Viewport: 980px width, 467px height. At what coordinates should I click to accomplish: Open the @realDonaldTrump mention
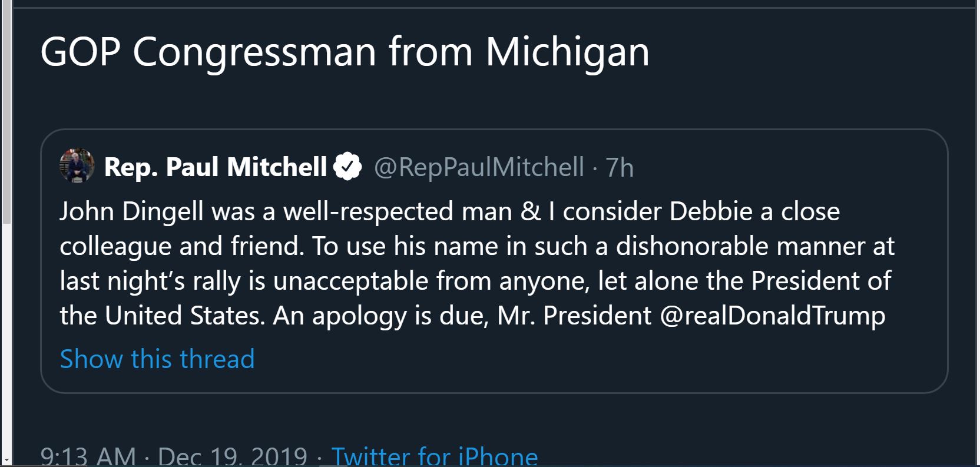(x=773, y=316)
